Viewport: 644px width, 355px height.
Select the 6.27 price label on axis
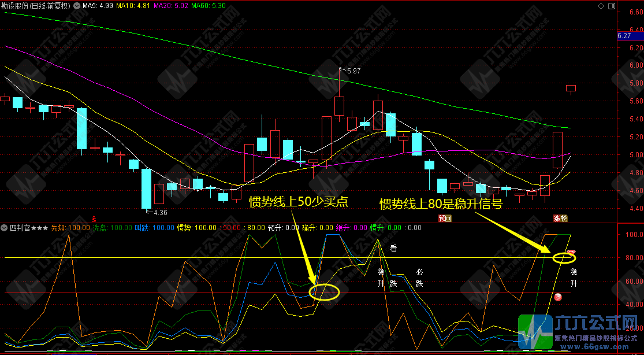pyautogui.click(x=624, y=36)
